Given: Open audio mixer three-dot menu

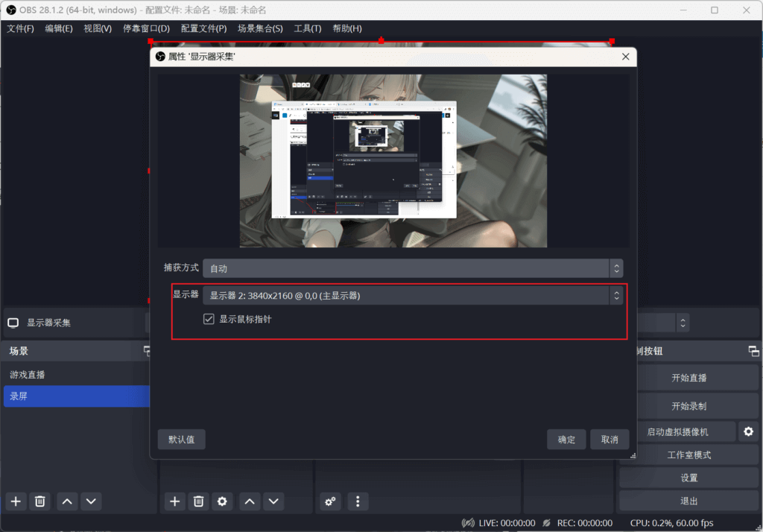Looking at the screenshot, I should (x=358, y=501).
